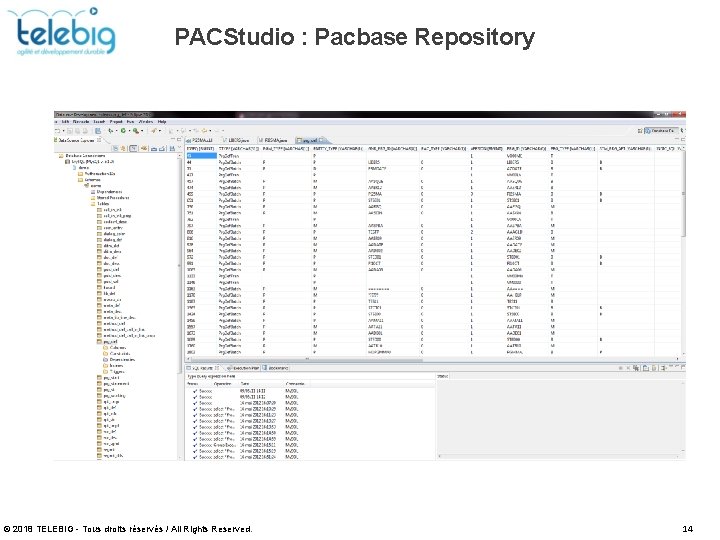
Task: Switch to the first PSSMA editor tab
Action: (x=200, y=140)
